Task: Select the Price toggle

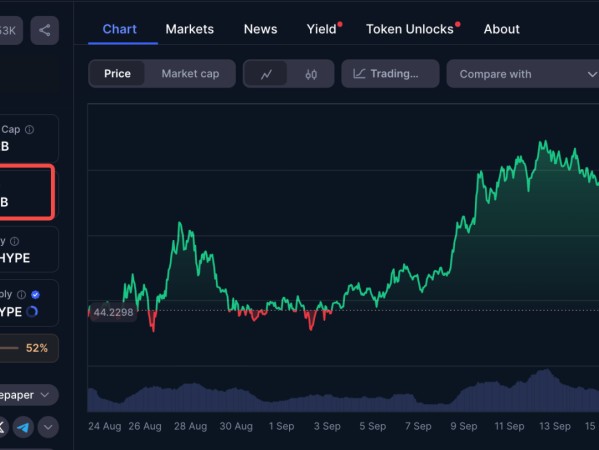Action: coord(117,74)
